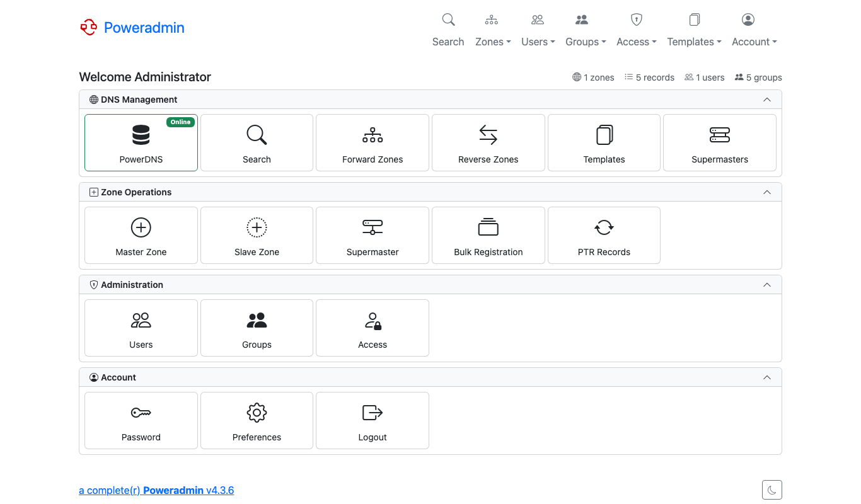Collapse the Account section

coord(767,377)
